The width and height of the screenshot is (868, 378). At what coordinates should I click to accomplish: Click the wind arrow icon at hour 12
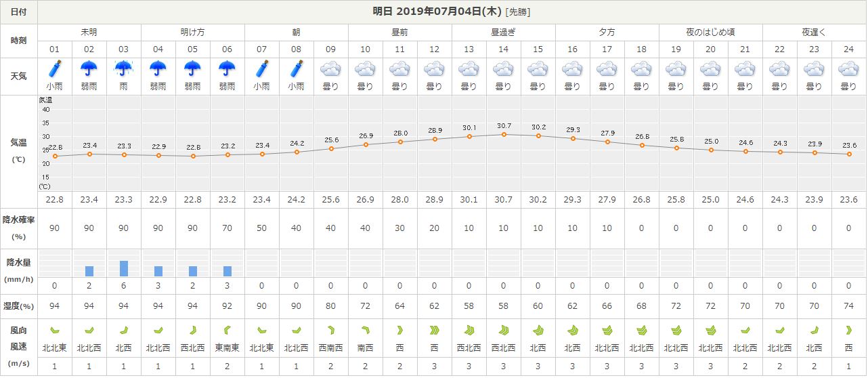[435, 331]
